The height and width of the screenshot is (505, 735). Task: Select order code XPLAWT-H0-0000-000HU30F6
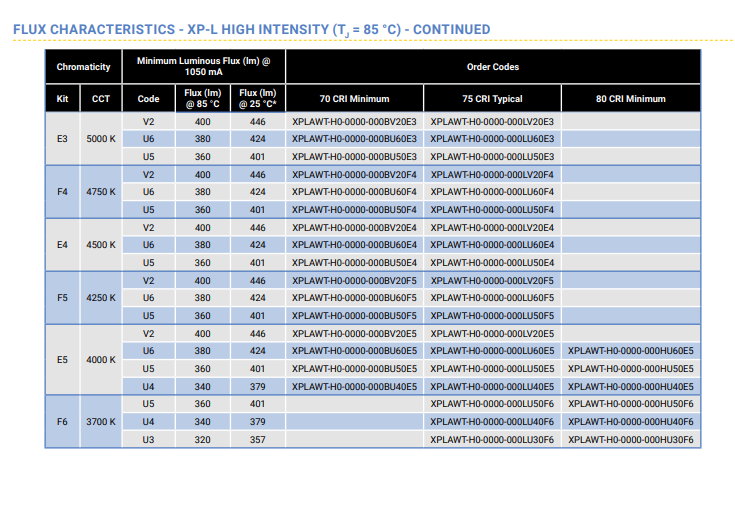click(631, 440)
